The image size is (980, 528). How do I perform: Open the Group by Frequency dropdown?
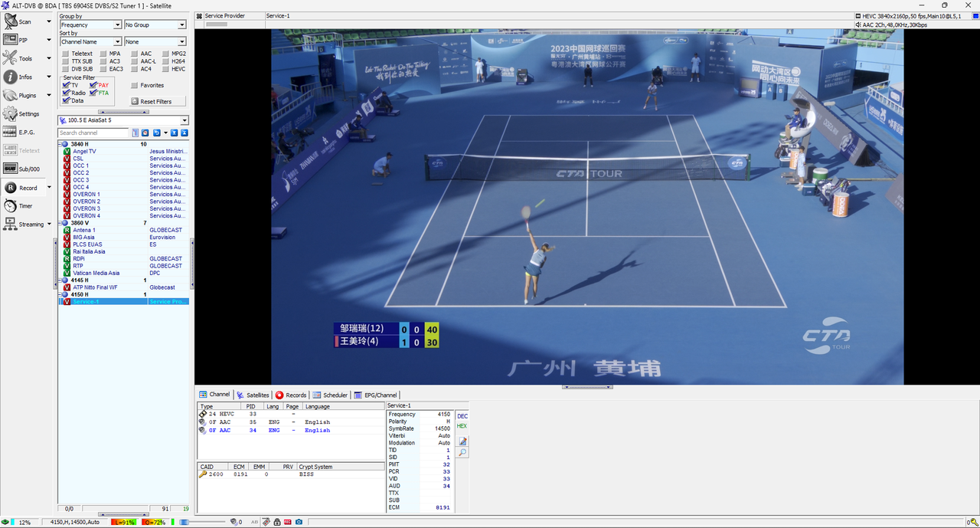pos(90,25)
